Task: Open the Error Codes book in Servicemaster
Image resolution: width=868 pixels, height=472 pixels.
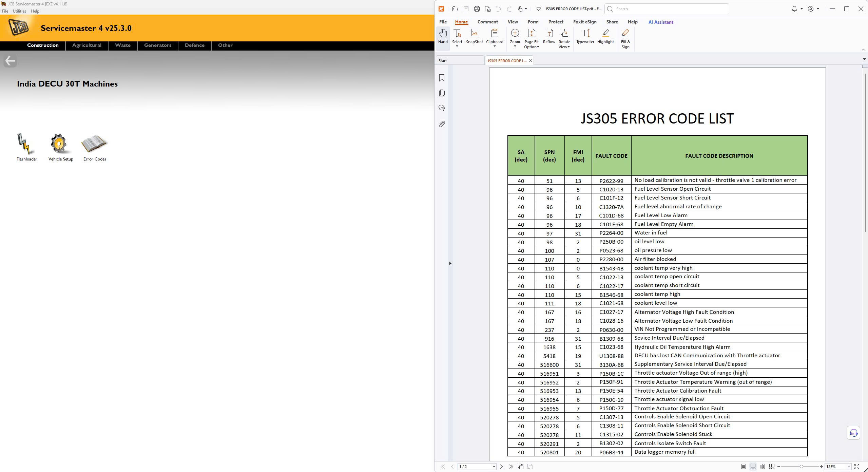Action: point(95,147)
